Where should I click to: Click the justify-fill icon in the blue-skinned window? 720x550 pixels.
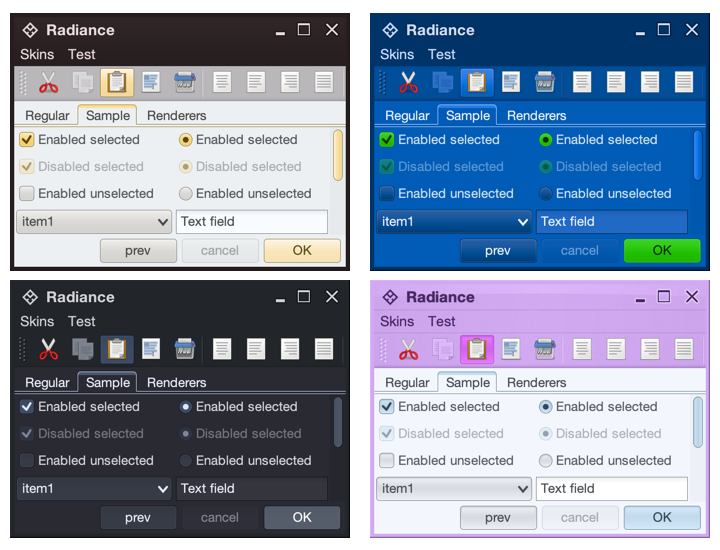(684, 83)
